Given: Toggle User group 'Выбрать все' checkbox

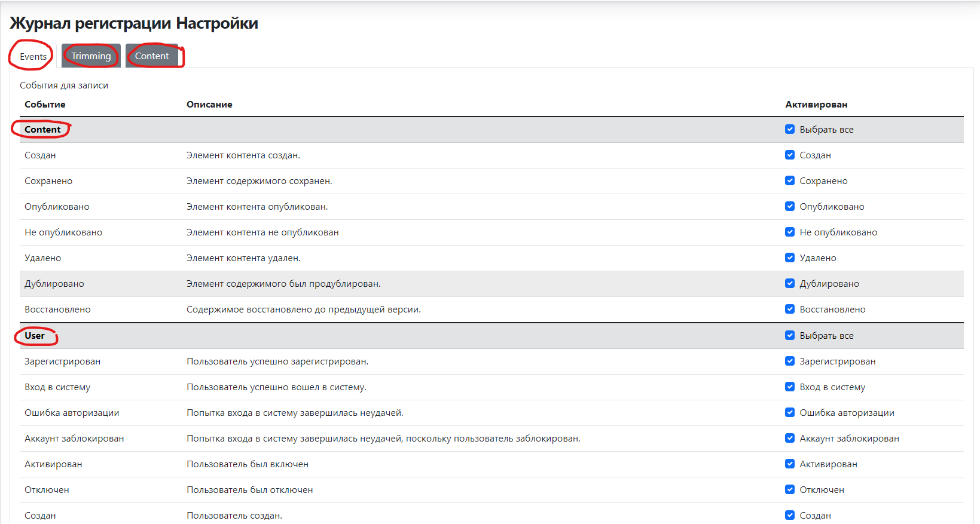Looking at the screenshot, I should [x=790, y=336].
